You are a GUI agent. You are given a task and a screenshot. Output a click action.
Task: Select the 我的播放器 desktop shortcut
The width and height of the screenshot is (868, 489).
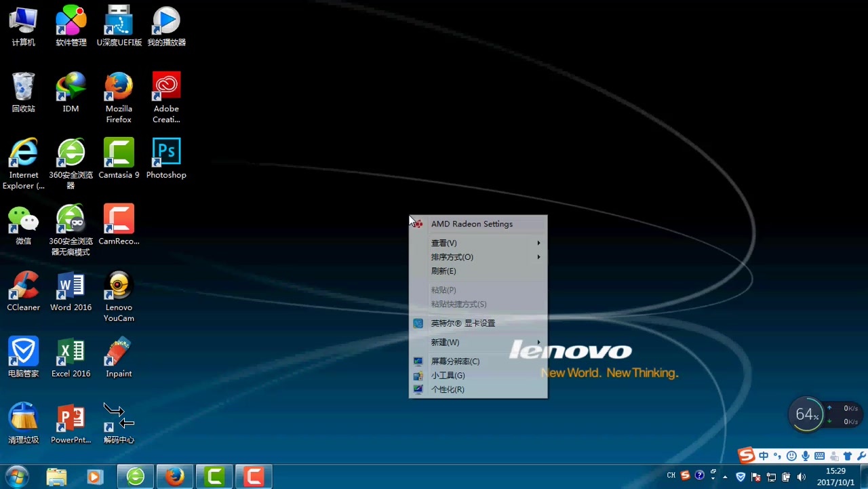[166, 27]
